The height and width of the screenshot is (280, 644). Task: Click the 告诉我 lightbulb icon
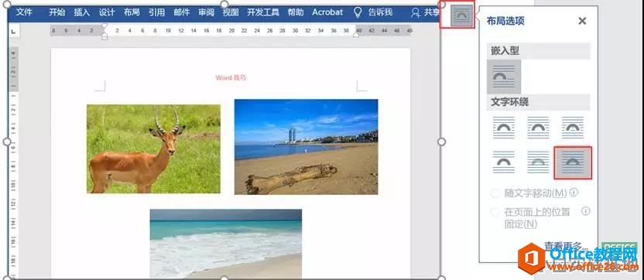(358, 12)
